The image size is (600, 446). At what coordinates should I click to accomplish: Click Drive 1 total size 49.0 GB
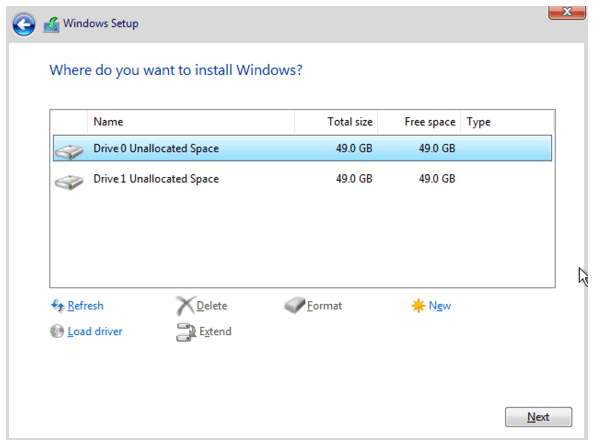pyautogui.click(x=354, y=179)
